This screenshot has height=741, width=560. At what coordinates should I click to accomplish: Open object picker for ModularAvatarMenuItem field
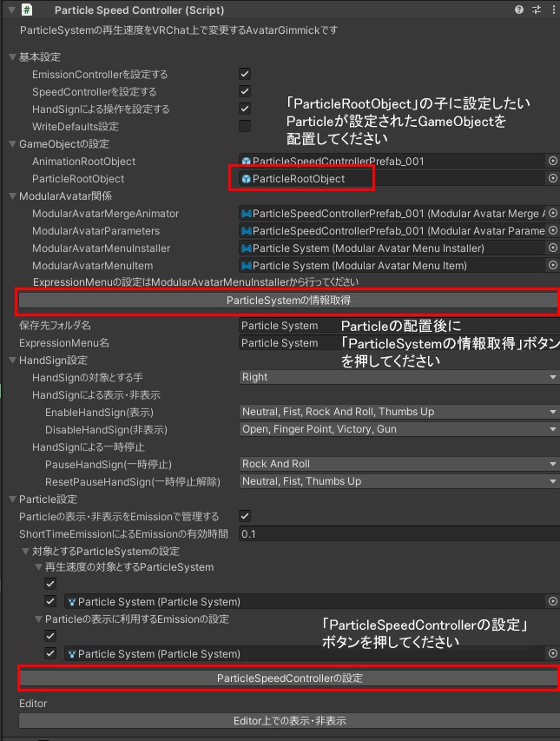pos(552,266)
